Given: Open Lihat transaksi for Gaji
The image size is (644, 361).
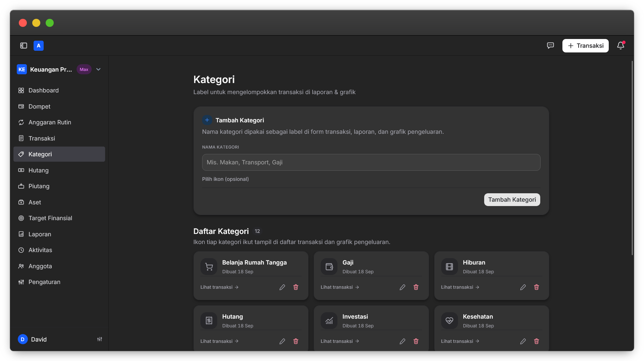Looking at the screenshot, I should [340, 287].
